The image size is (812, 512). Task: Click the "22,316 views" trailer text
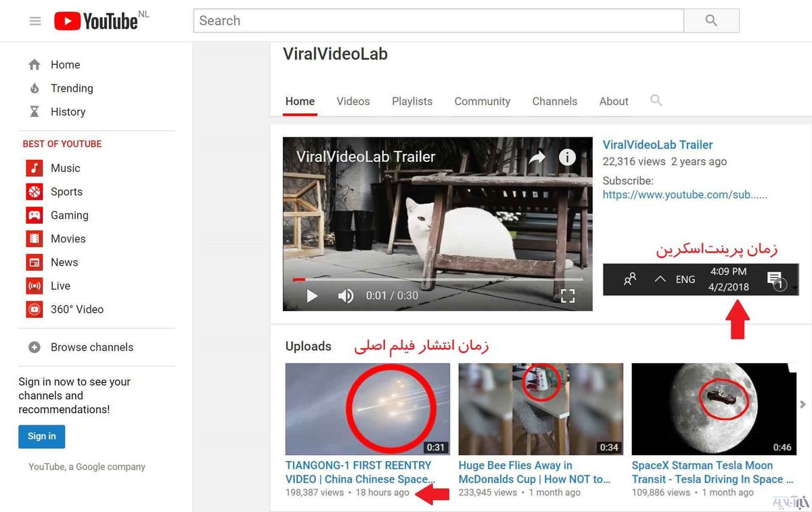(x=634, y=162)
